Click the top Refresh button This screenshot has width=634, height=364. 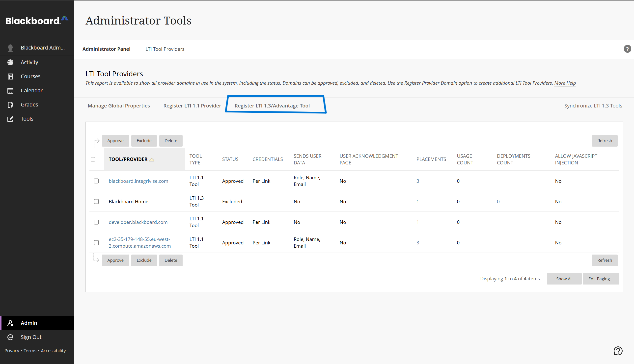(x=605, y=141)
